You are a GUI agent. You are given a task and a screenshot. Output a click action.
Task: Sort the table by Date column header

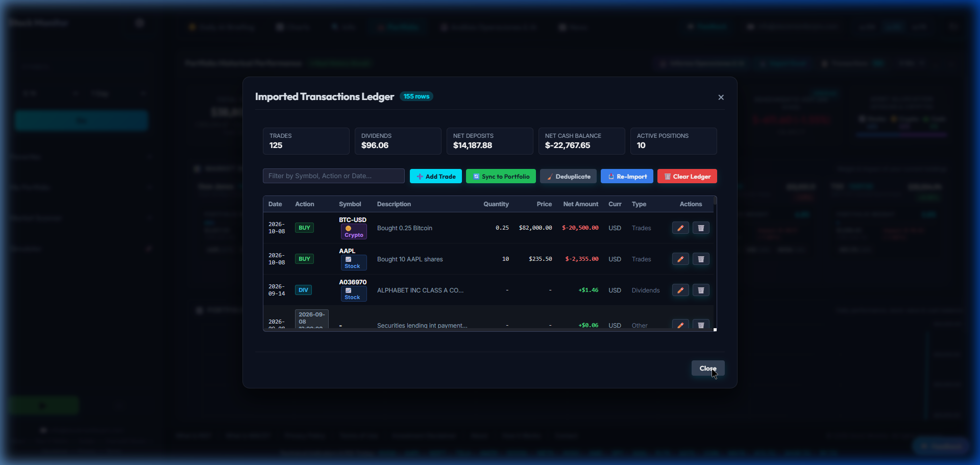275,204
